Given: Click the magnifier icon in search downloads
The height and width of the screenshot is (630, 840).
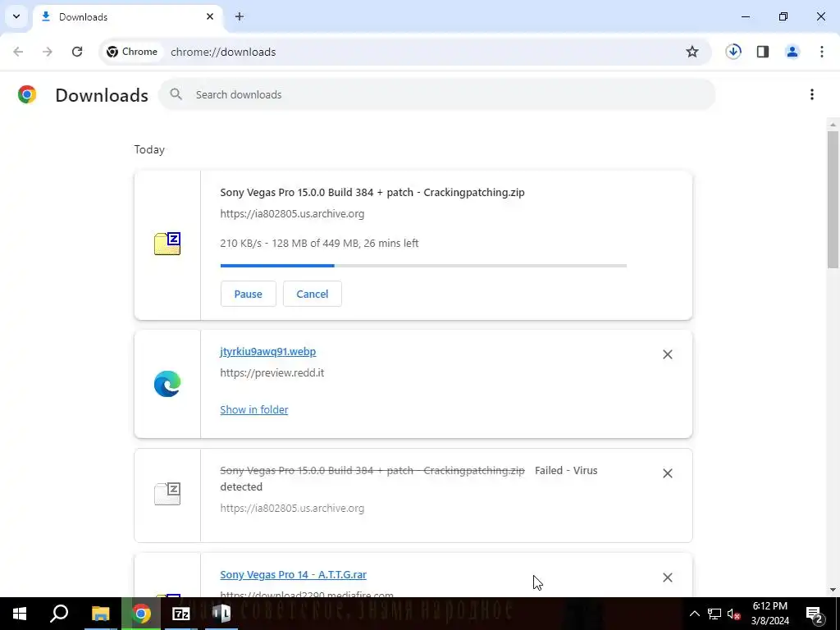Looking at the screenshot, I should tap(176, 94).
